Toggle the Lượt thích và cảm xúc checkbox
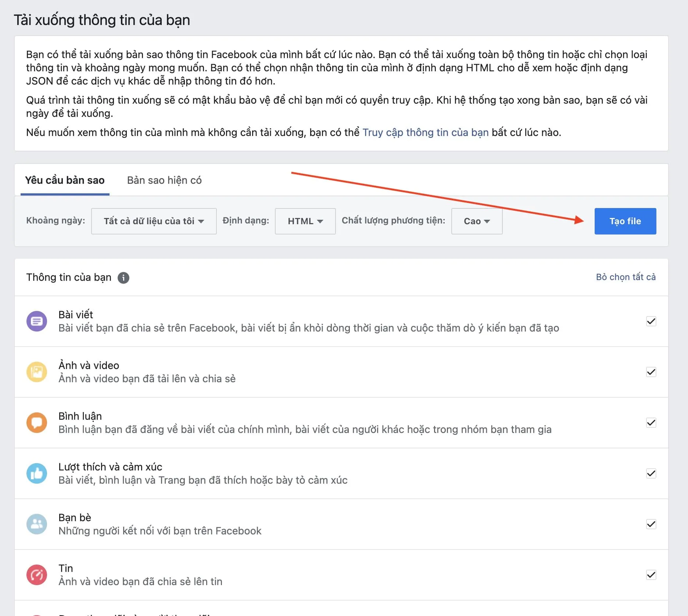This screenshot has width=688, height=616. pyautogui.click(x=651, y=473)
